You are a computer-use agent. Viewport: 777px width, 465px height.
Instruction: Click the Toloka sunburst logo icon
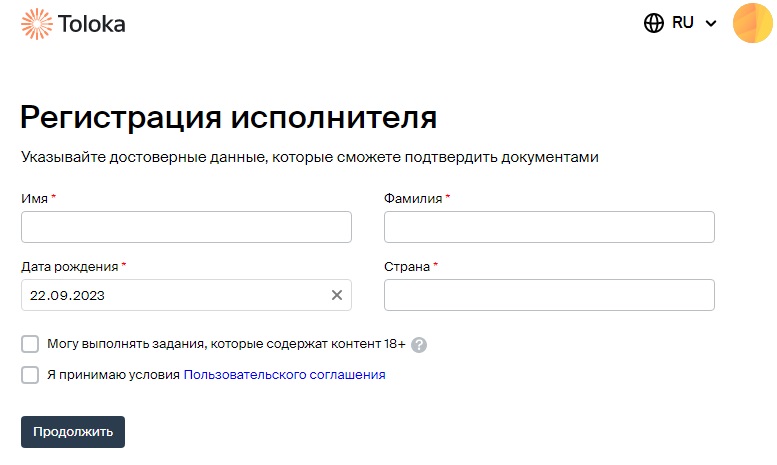pos(36,24)
